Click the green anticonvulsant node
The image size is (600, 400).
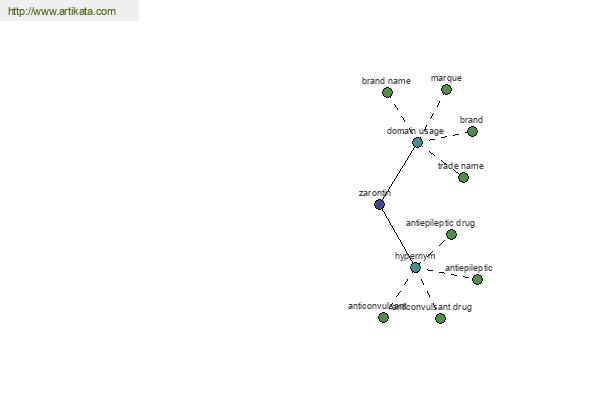click(383, 317)
